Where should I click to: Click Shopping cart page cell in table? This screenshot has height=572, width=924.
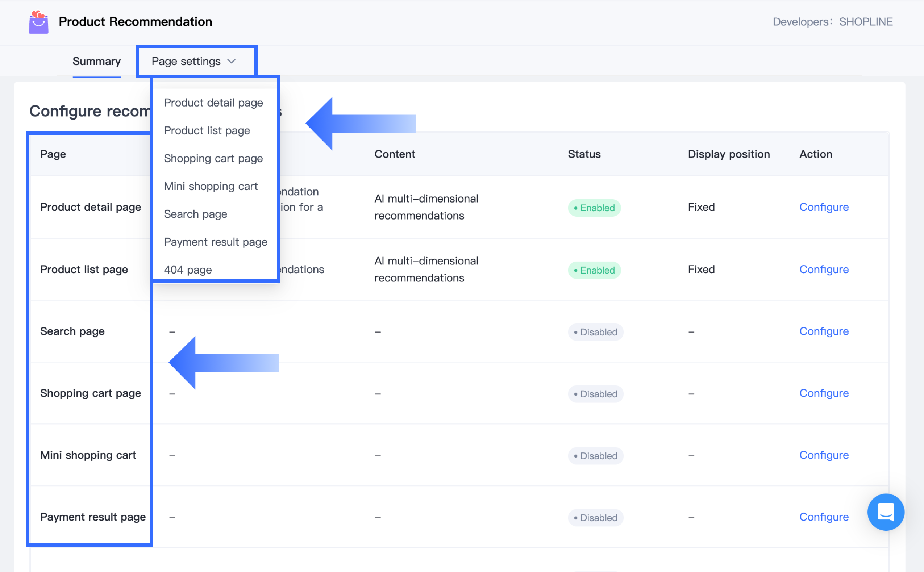point(91,393)
